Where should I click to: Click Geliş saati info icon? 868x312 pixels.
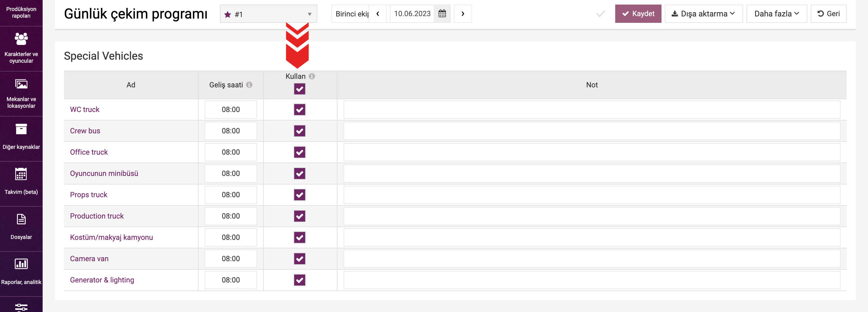(x=249, y=85)
